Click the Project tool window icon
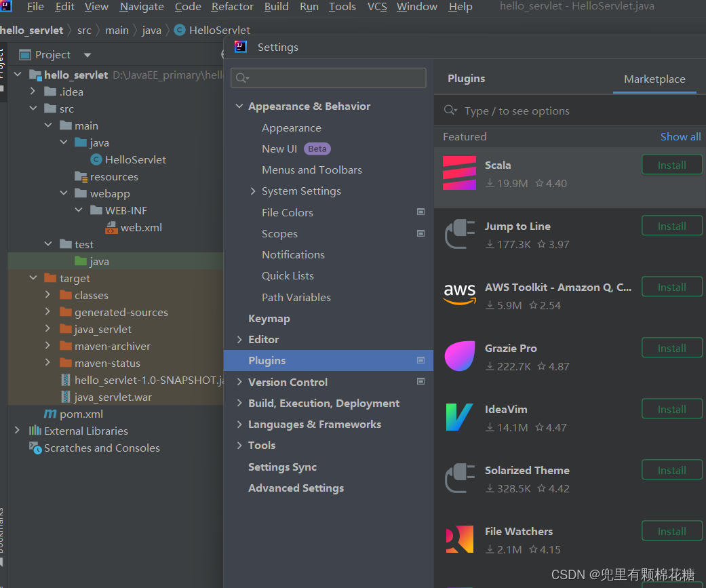The image size is (706, 588). click(25, 55)
